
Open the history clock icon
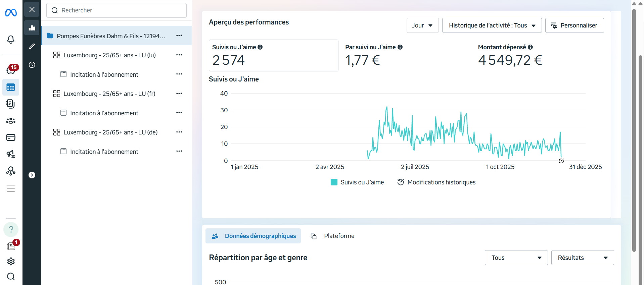(x=32, y=65)
